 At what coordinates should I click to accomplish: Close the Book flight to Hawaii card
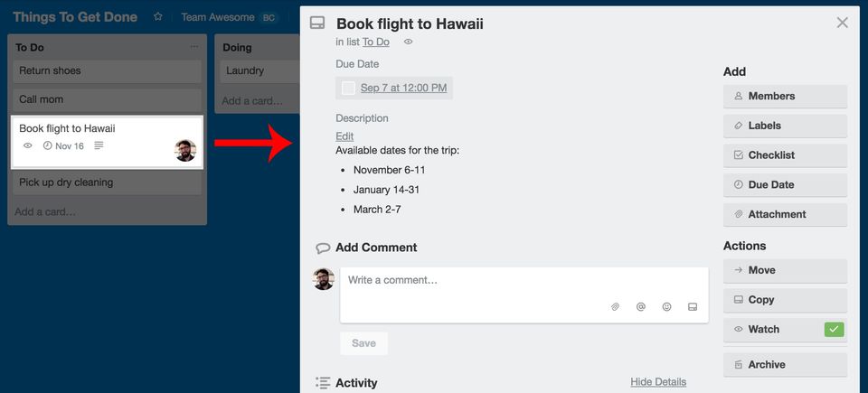(x=843, y=23)
